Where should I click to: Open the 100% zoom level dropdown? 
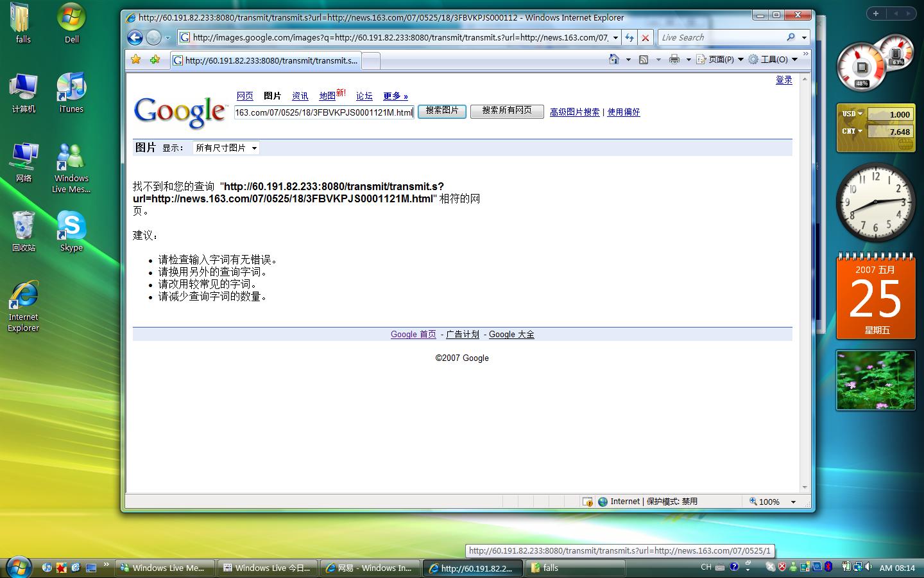(x=793, y=502)
